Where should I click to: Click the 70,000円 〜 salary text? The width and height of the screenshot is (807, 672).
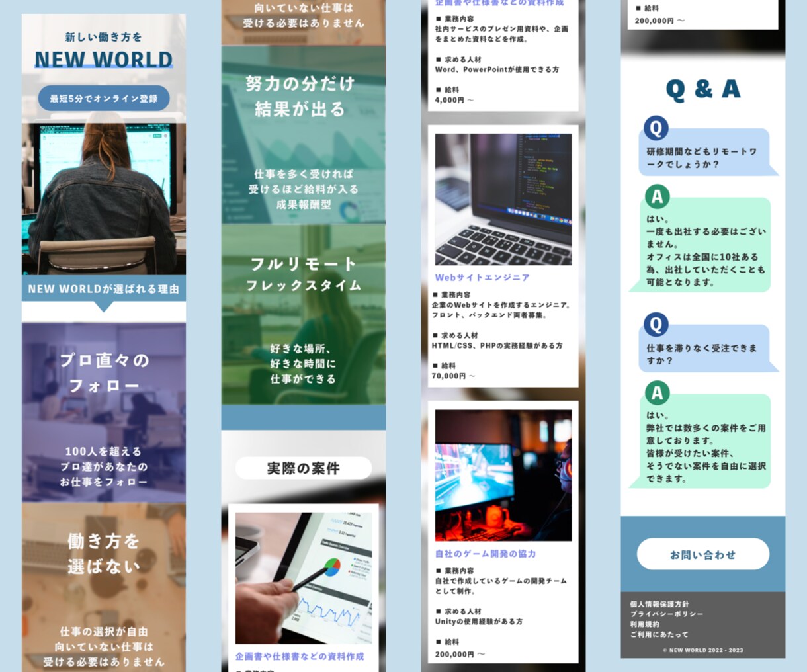click(x=453, y=376)
